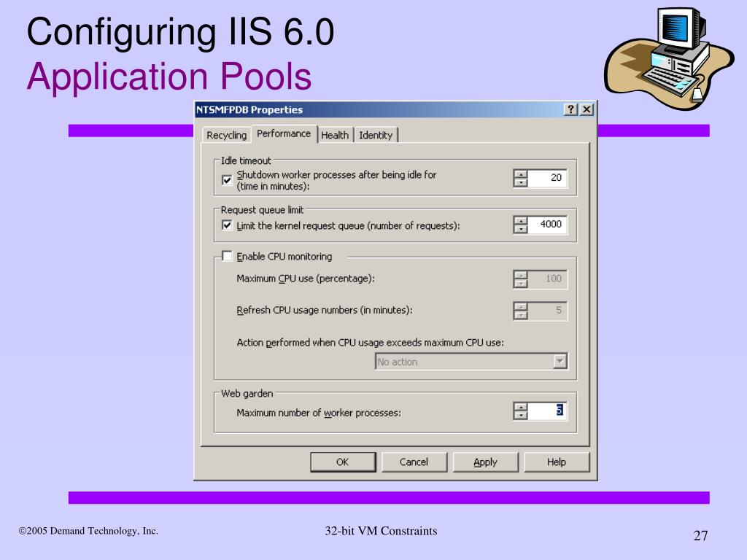747x560 pixels.
Task: Click the question mark help icon in title bar
Action: pos(570,109)
